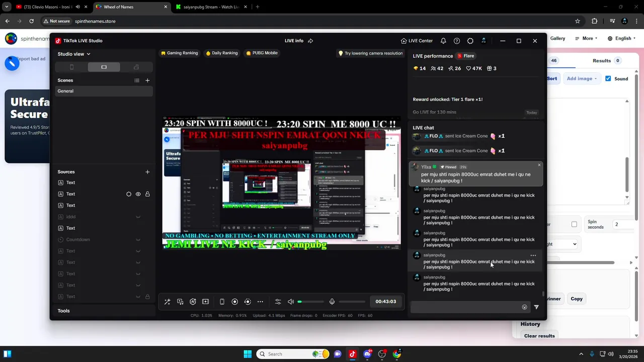Open the help question mark icon

(x=457, y=41)
